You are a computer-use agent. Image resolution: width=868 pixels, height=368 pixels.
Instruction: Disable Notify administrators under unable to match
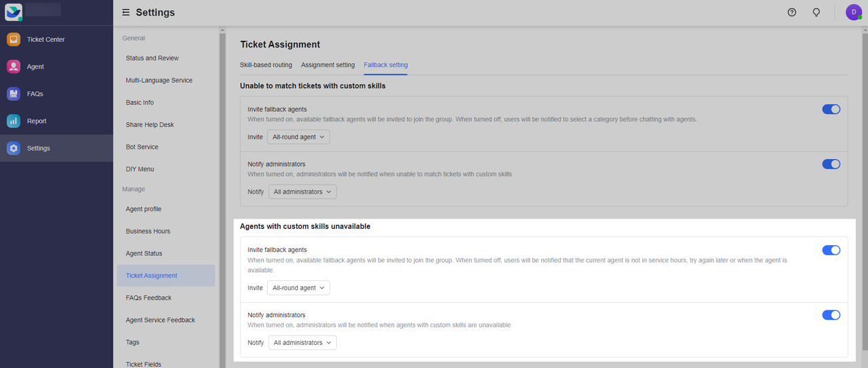pos(831,164)
